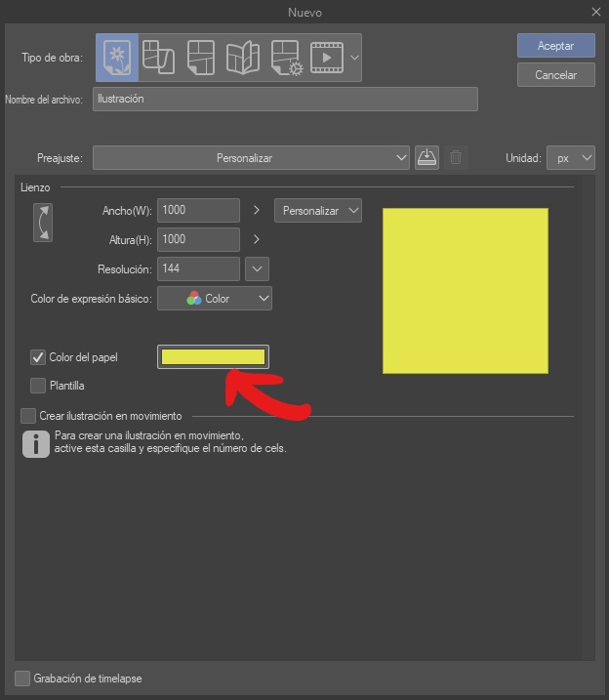Toggle Grabación de timelapse checkbox
The image size is (609, 700).
pyautogui.click(x=22, y=678)
